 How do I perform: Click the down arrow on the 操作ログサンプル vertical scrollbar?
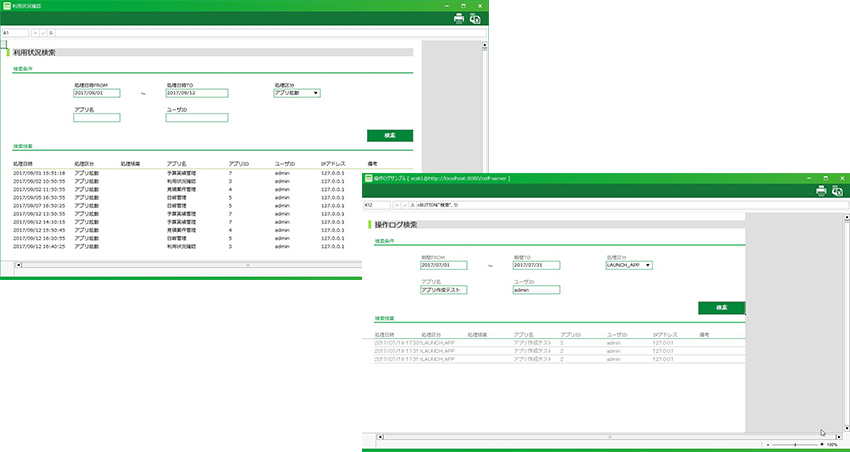click(x=847, y=430)
